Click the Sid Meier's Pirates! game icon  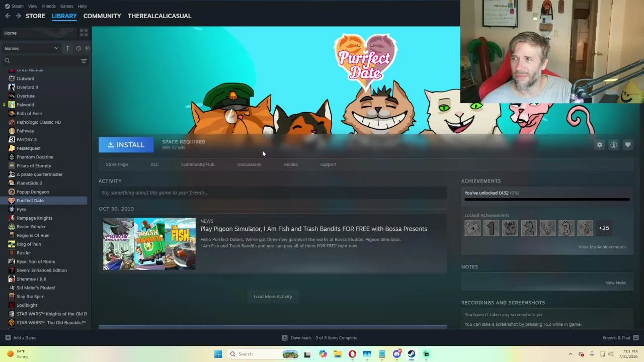coord(12,288)
